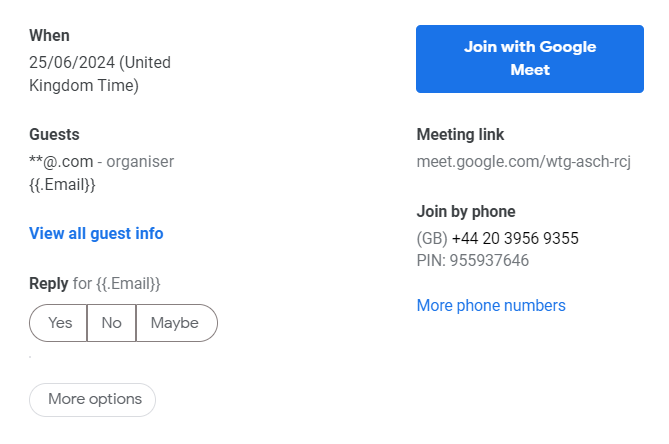
Task: Select the organiser email **@.com
Action: point(61,162)
